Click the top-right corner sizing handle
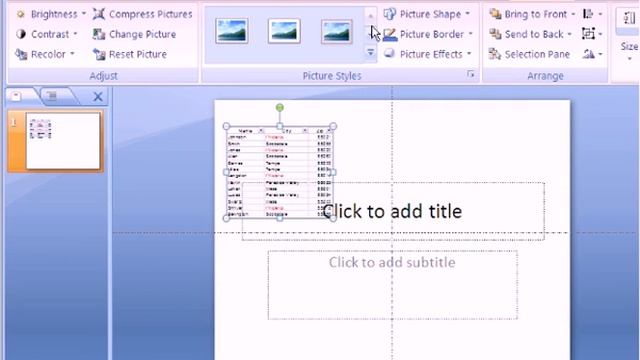 [x=333, y=127]
